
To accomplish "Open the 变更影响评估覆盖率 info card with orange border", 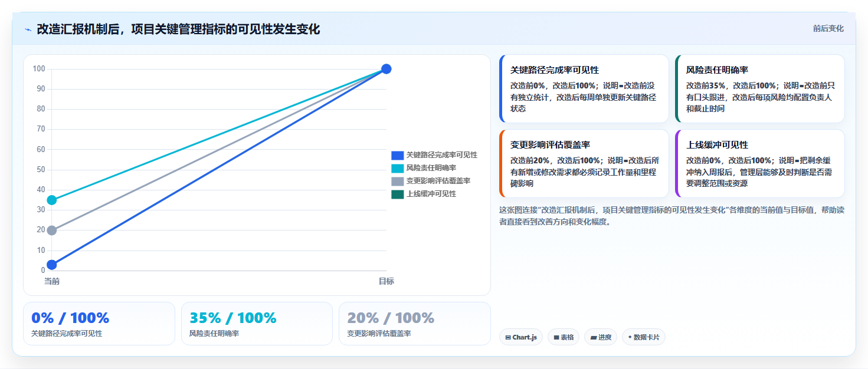I will pos(584,164).
